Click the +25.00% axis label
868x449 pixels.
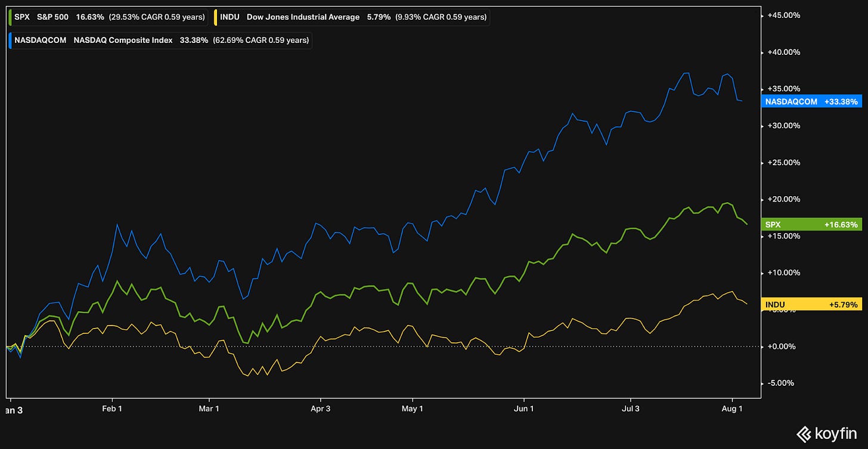coord(783,162)
